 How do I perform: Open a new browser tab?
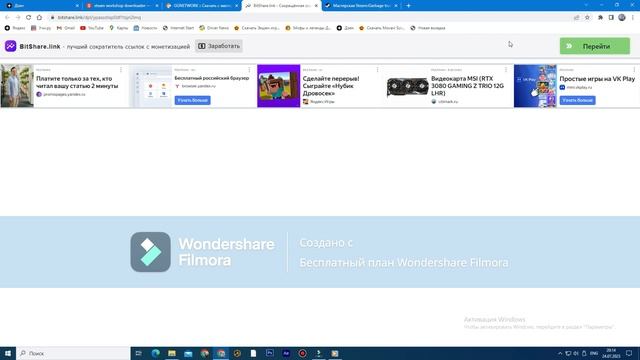[408, 6]
